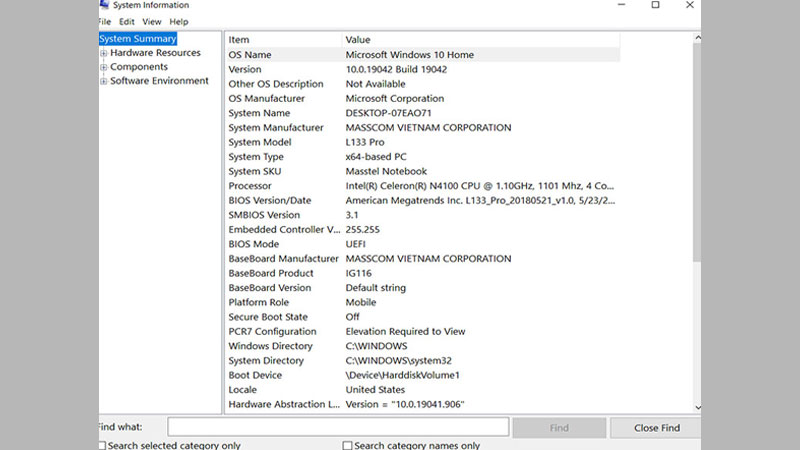
Task: Click the Find what text field
Action: [x=338, y=428]
